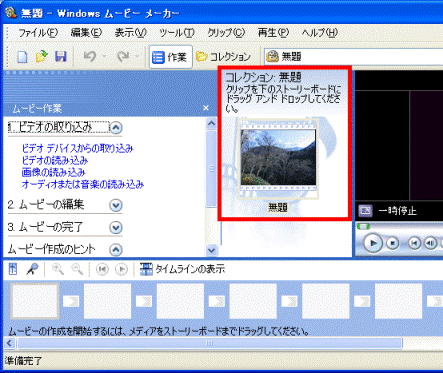This screenshot has width=443, height=373.
Task: Click the storyboard scroll left arrow
Action: 9,343
